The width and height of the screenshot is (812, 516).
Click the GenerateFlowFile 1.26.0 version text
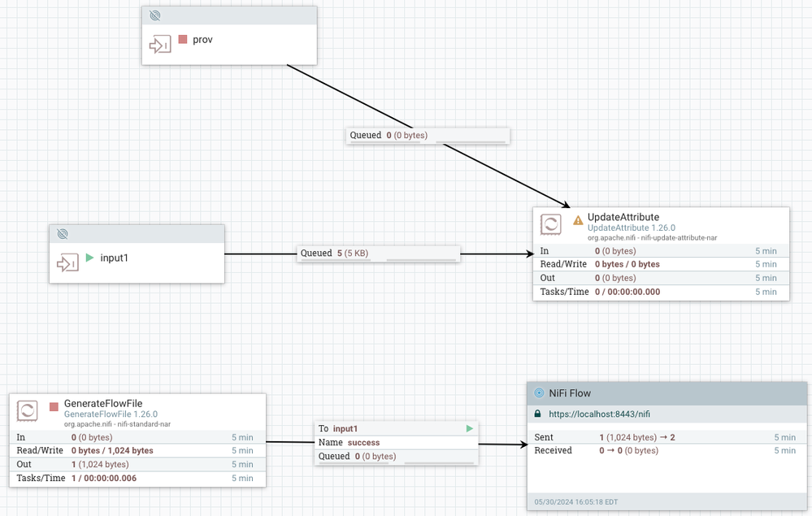[111, 414]
